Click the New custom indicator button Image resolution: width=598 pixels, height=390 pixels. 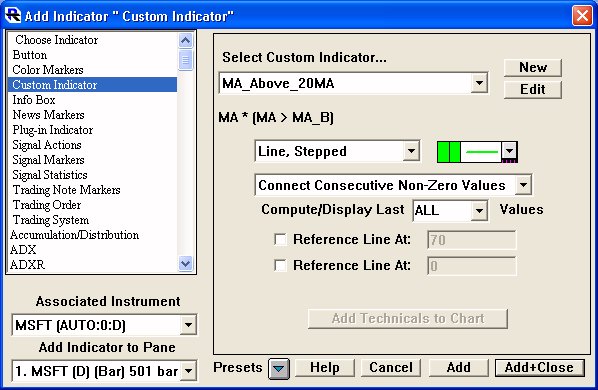[533, 67]
